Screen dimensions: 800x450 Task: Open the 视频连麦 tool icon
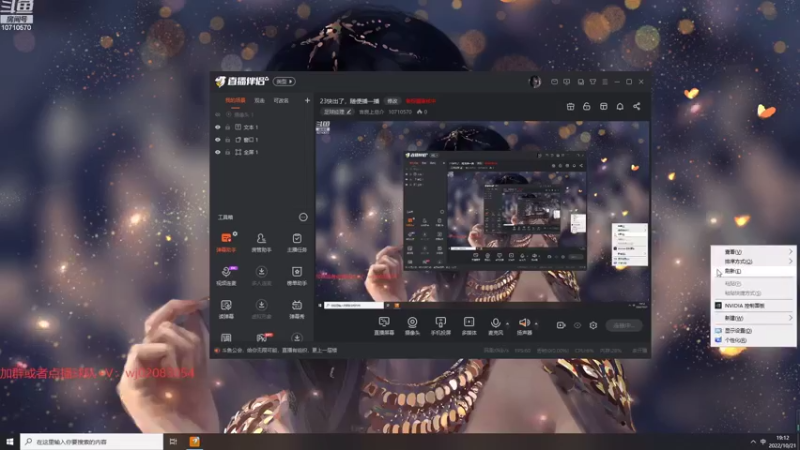(226, 276)
